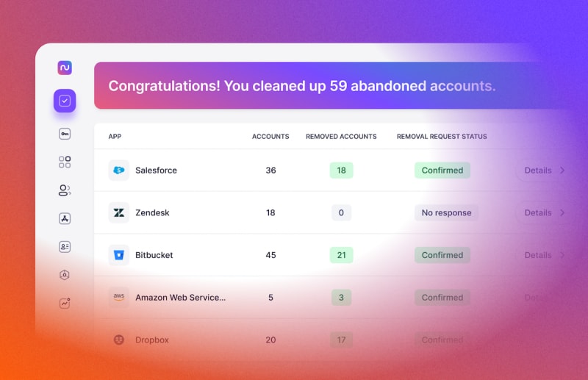
Task: Open the users sidebar icon
Action: click(x=65, y=190)
